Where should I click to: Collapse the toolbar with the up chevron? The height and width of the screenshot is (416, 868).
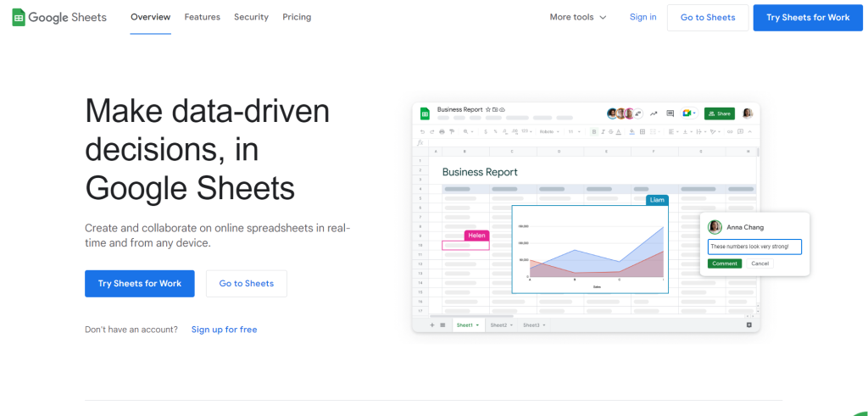tap(749, 131)
